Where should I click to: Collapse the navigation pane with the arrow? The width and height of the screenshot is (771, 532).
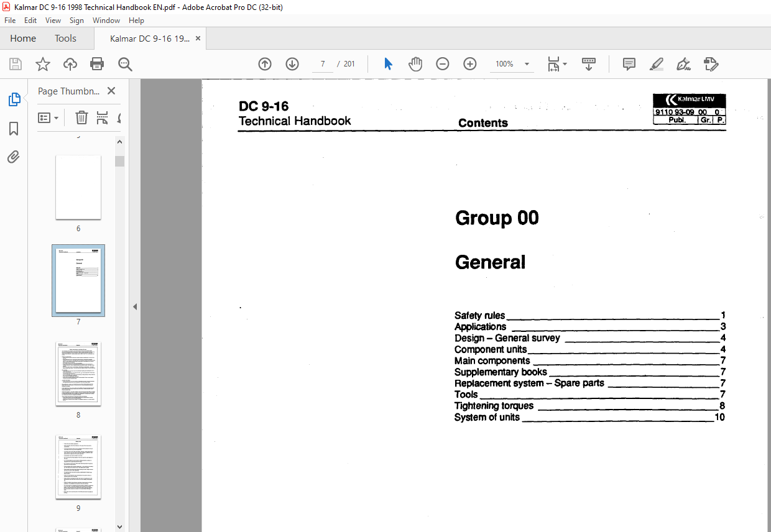pyautogui.click(x=135, y=306)
